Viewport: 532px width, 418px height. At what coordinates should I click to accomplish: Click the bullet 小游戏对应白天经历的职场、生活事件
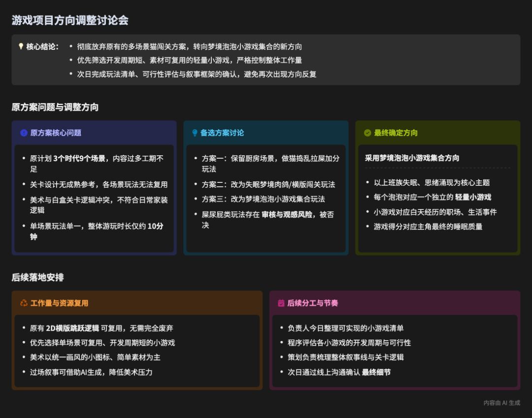[435, 212]
